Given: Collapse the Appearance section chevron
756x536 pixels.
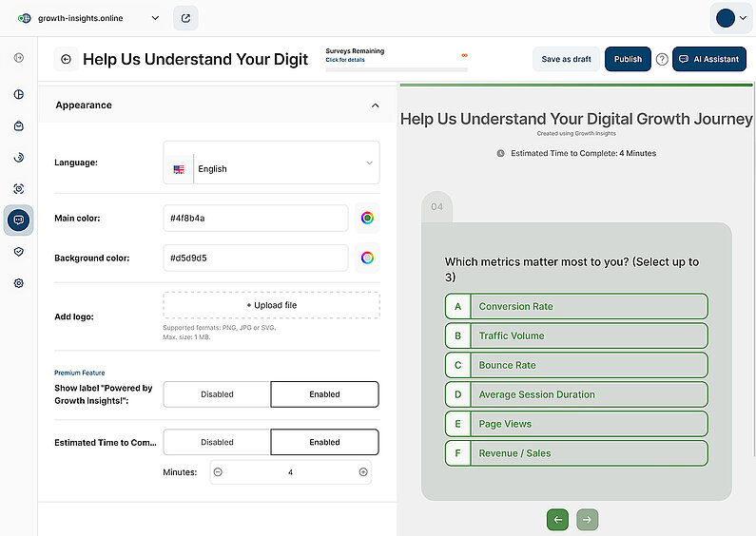Looking at the screenshot, I should pos(375,105).
